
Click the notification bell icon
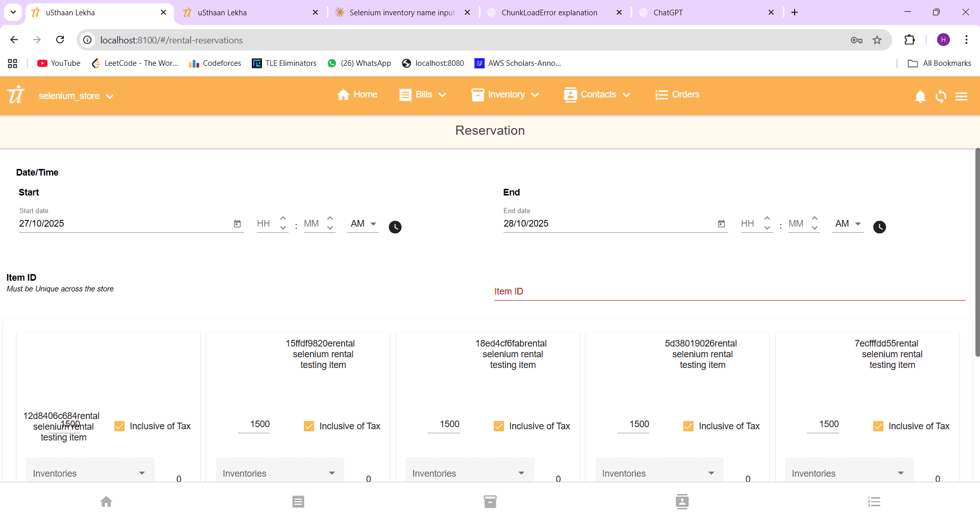920,96
